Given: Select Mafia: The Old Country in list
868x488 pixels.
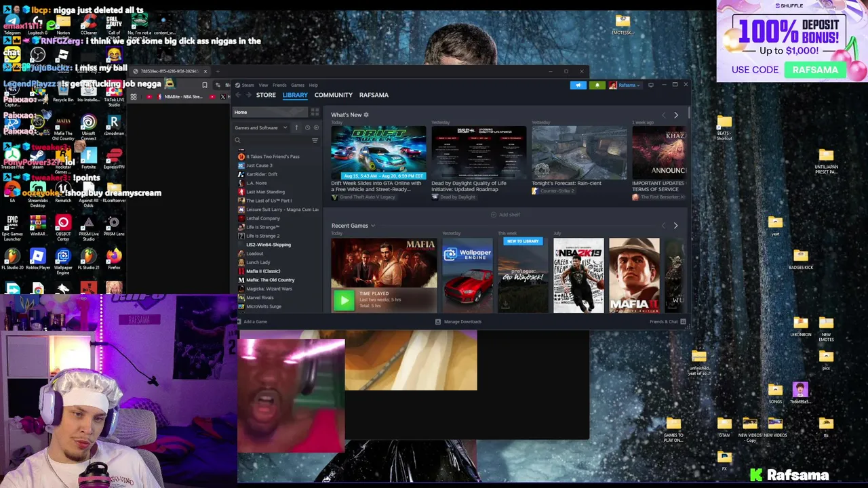Looking at the screenshot, I should coord(270,280).
